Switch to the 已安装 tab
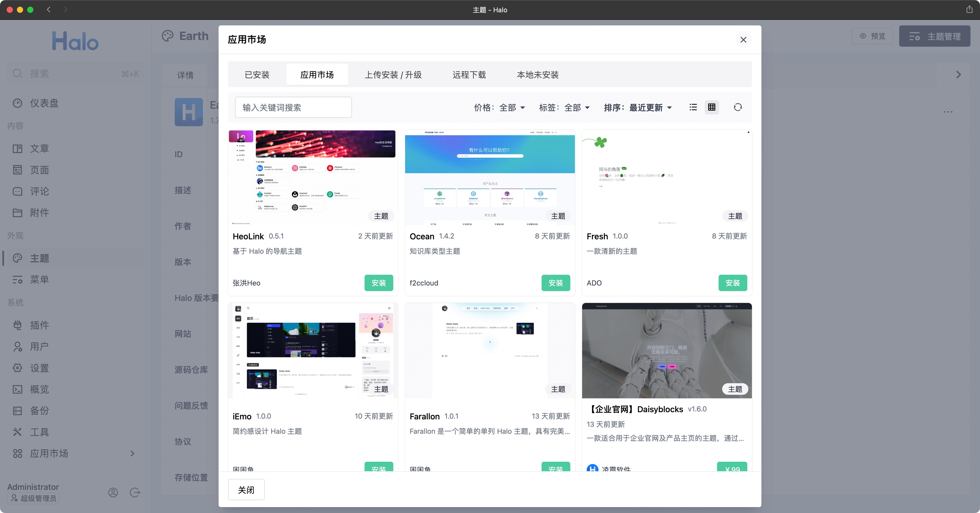The height and width of the screenshot is (513, 980). tap(257, 75)
